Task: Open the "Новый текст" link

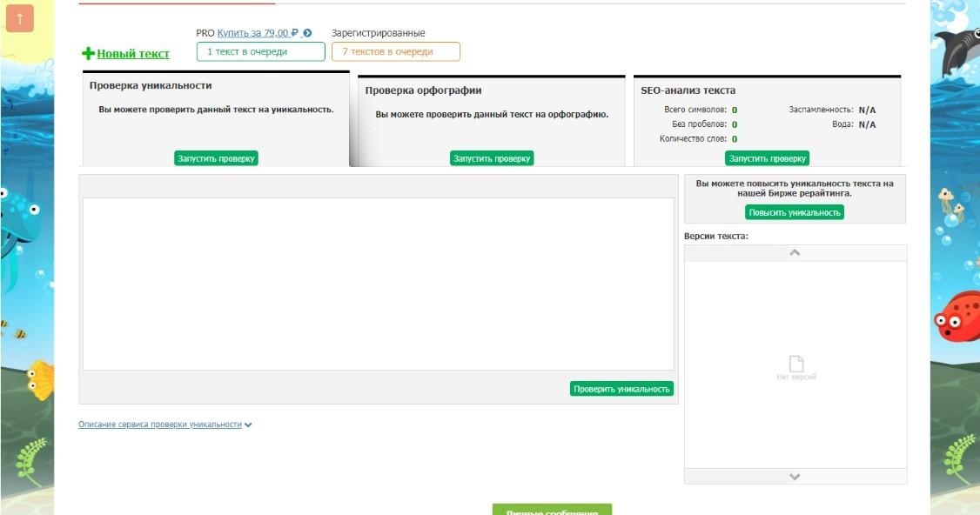Action: [133, 54]
